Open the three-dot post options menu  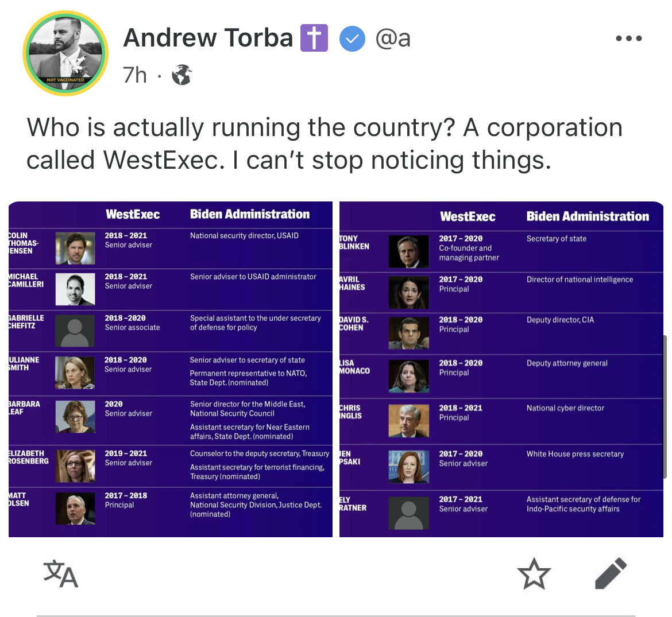pos(628,38)
